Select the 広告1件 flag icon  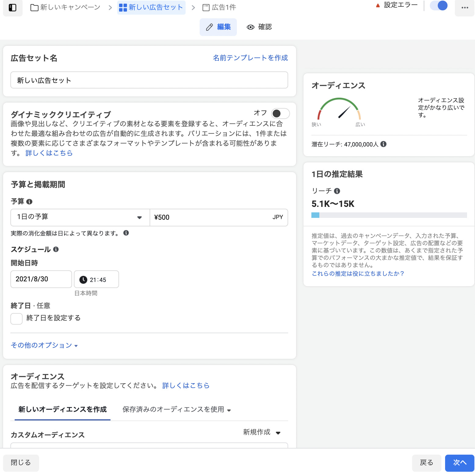pyautogui.click(x=205, y=7)
